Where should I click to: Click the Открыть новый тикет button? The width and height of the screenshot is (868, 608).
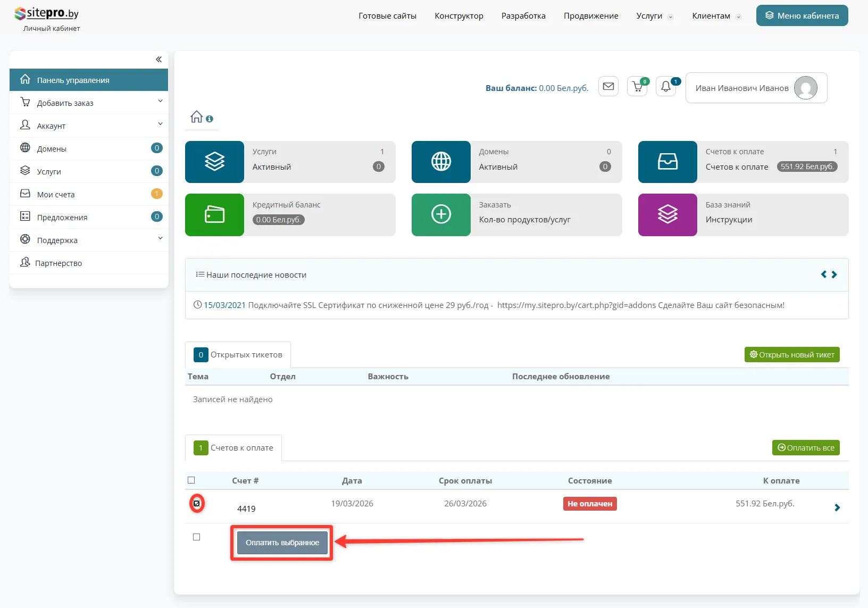pyautogui.click(x=791, y=355)
